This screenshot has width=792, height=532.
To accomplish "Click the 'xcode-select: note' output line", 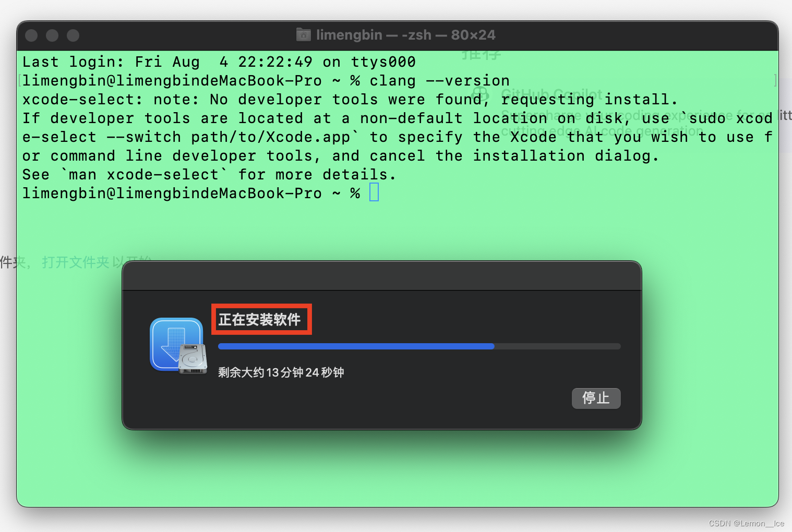I will (x=350, y=99).
